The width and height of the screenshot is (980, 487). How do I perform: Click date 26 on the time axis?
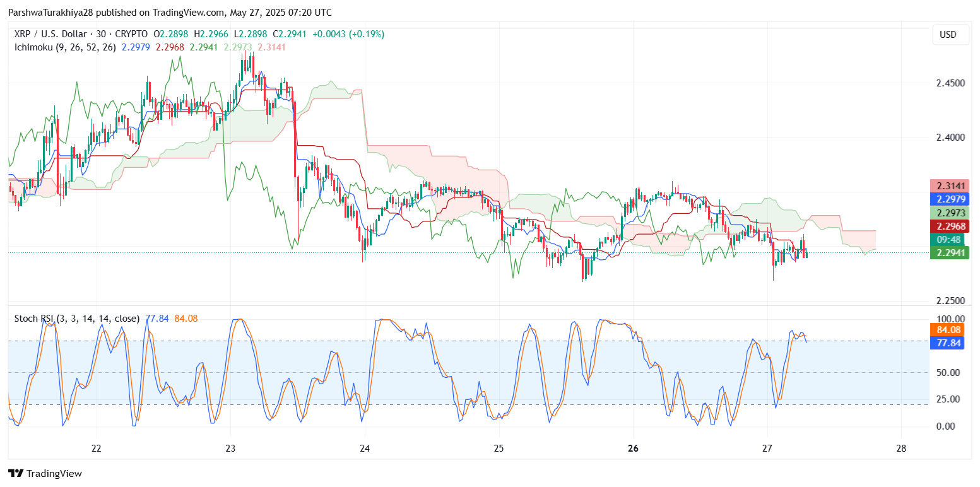coord(634,449)
